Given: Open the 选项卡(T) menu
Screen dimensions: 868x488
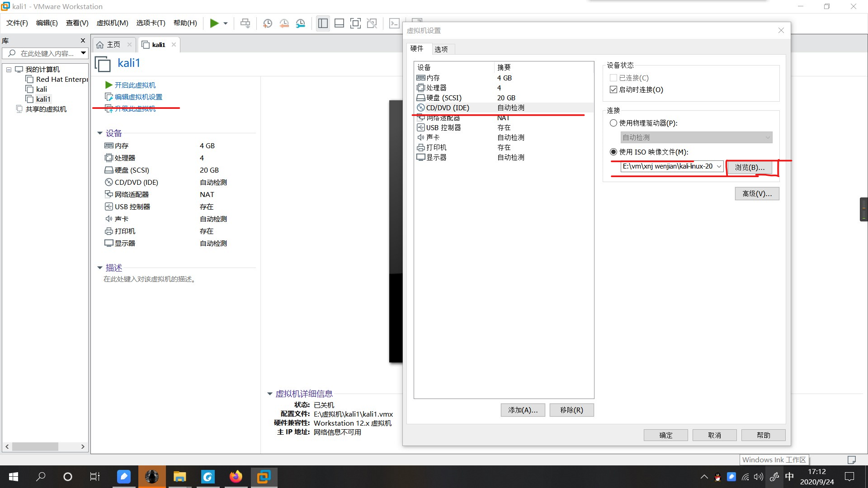Looking at the screenshot, I should 151,23.
